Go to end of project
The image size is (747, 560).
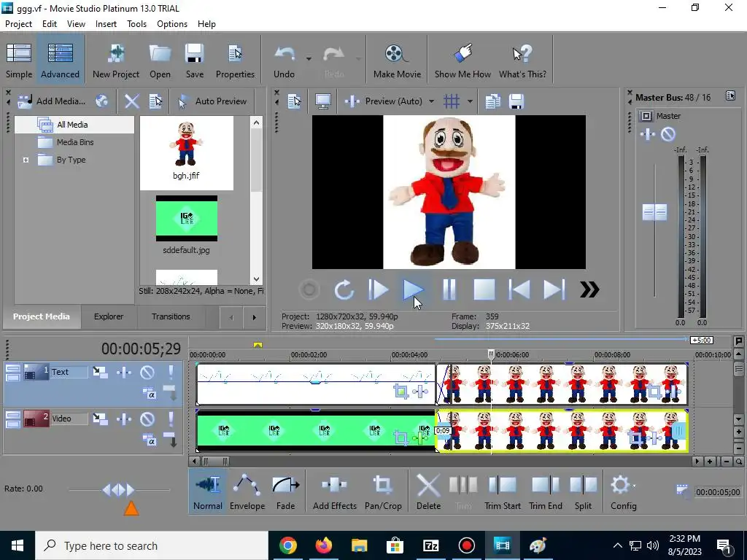coord(554,289)
